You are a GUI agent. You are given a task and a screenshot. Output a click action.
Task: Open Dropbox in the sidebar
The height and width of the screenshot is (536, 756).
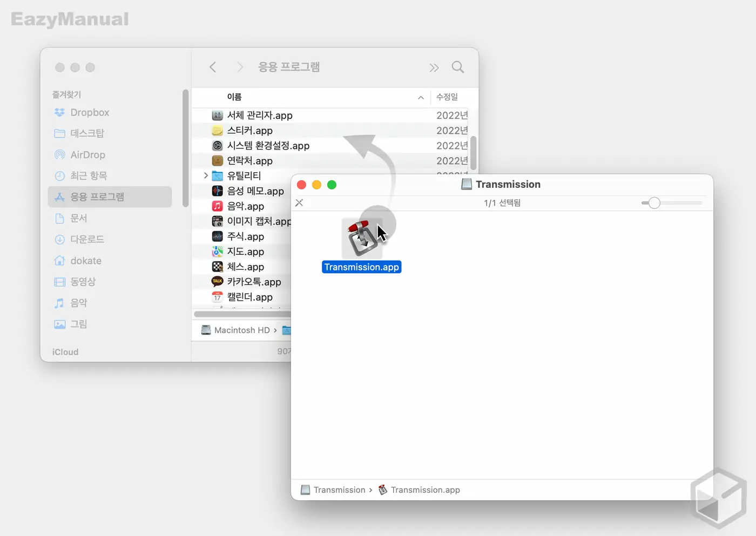click(90, 112)
